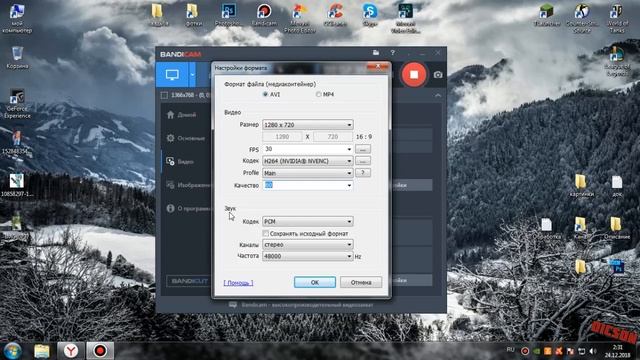The width and height of the screenshot is (640, 360).
Task: Open the Частота dropdown showing 48000
Action: click(308, 256)
